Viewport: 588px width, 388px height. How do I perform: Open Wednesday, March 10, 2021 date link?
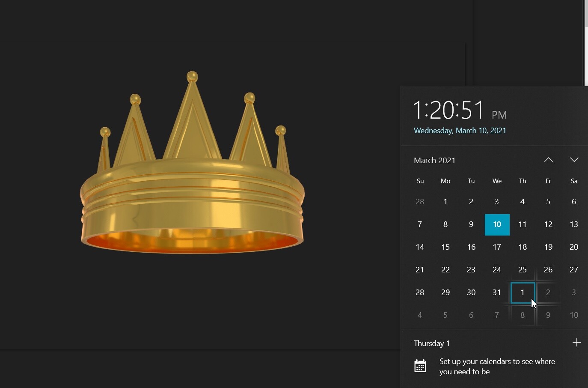click(x=460, y=131)
